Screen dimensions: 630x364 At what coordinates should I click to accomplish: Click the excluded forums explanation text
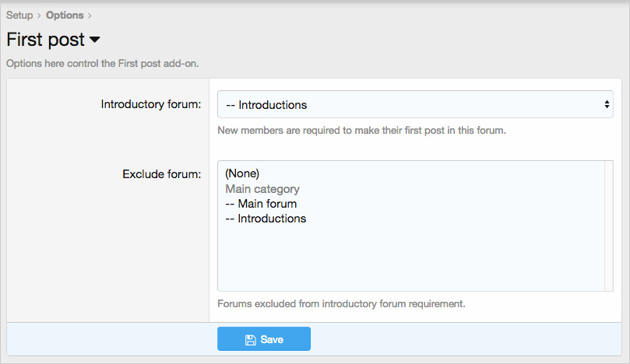coord(341,304)
